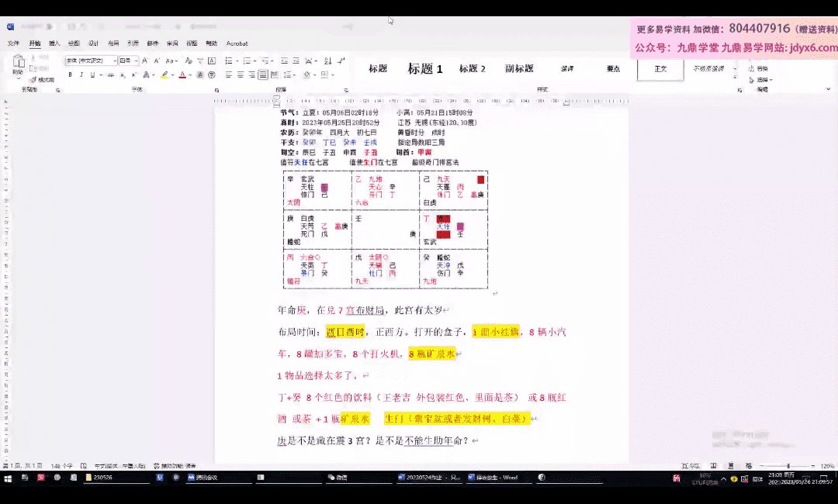Select the 副标题 style
This screenshot has width=838, height=504.
519,69
